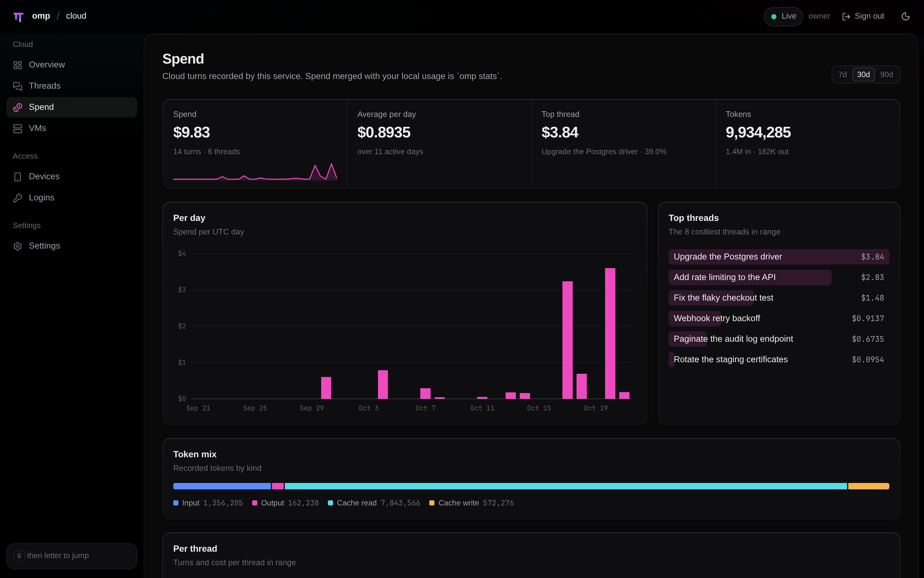Click the Oct 3 bar in Per day chart
The height and width of the screenshot is (578, 924).
click(x=382, y=385)
